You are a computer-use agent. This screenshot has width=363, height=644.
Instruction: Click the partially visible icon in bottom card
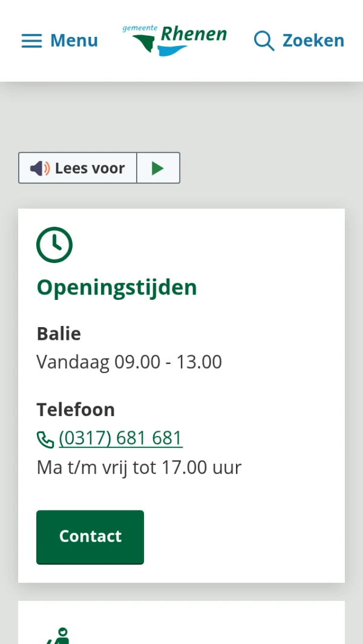[x=58, y=636]
